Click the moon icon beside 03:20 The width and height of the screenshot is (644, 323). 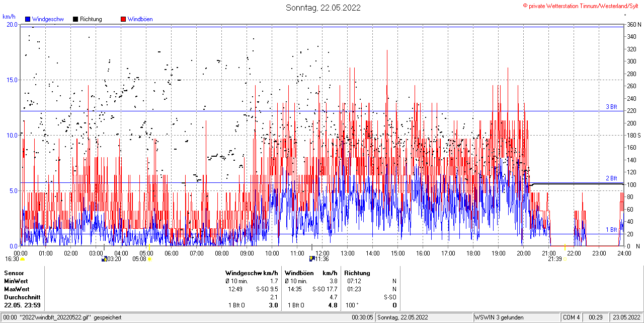tap(104, 259)
